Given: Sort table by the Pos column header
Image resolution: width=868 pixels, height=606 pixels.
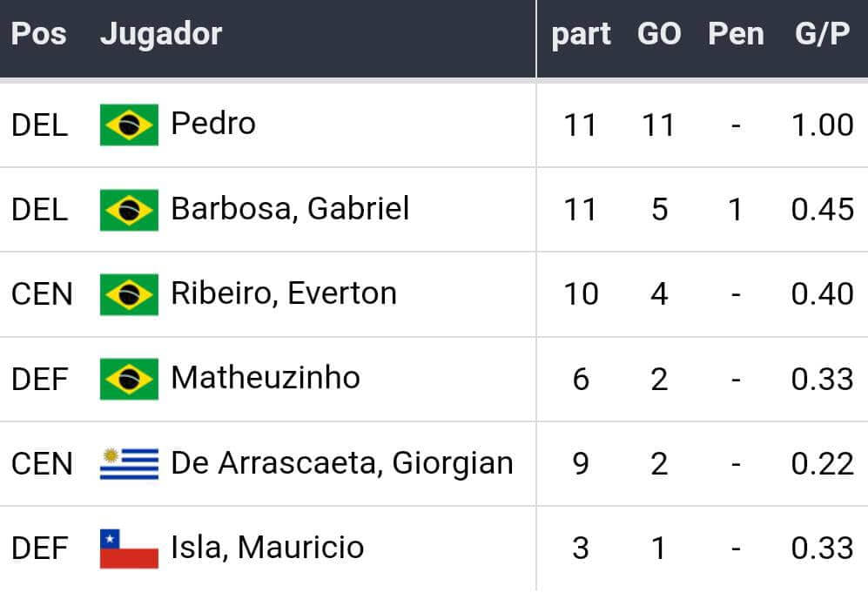Looking at the screenshot, I should pyautogui.click(x=38, y=35).
